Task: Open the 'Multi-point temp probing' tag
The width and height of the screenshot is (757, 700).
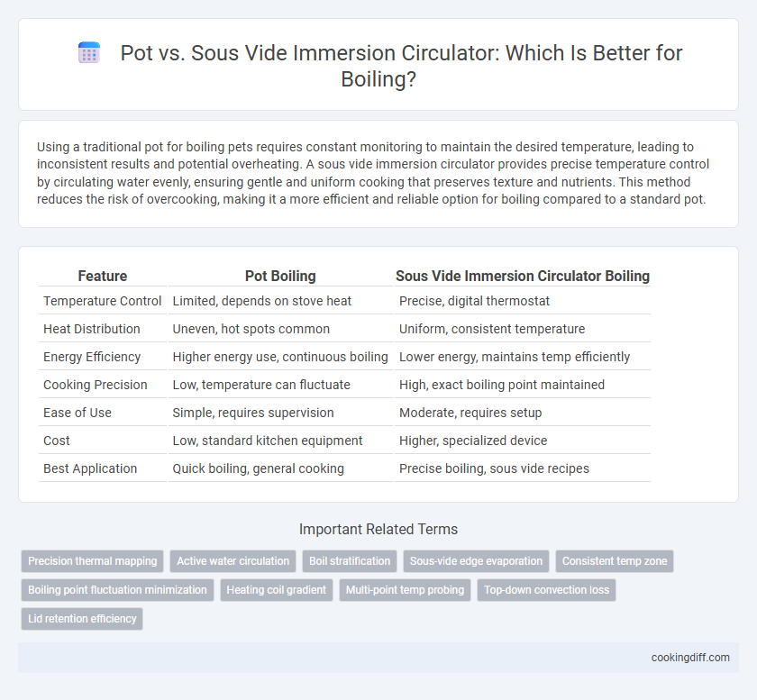Action: coord(405,590)
